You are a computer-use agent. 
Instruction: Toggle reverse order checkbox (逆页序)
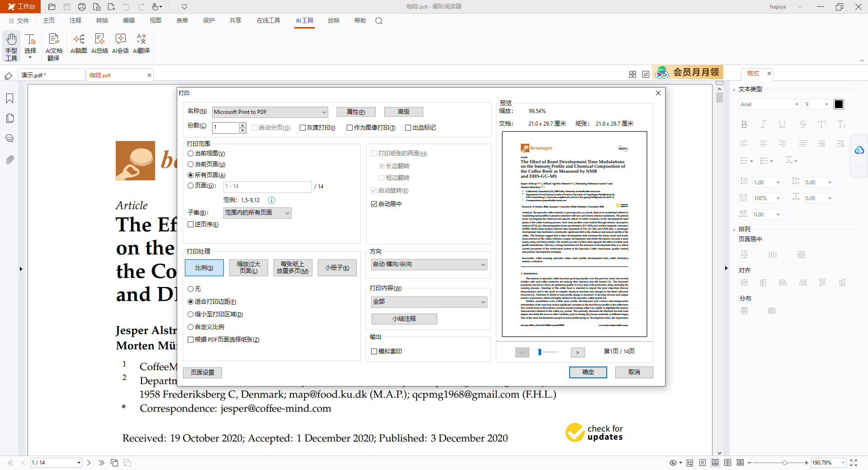point(203,225)
